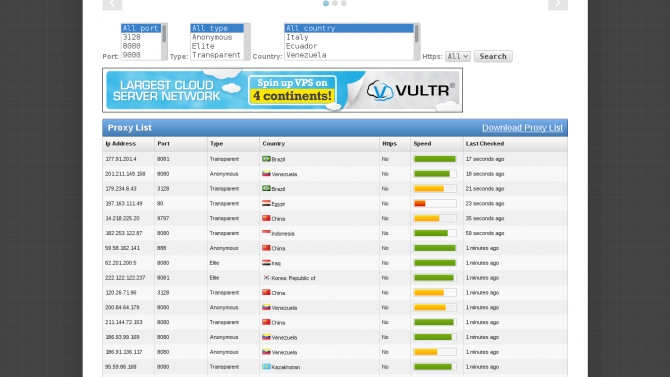The height and width of the screenshot is (377, 670).
Task: Choose Italy in the Country list
Action: pos(349,37)
